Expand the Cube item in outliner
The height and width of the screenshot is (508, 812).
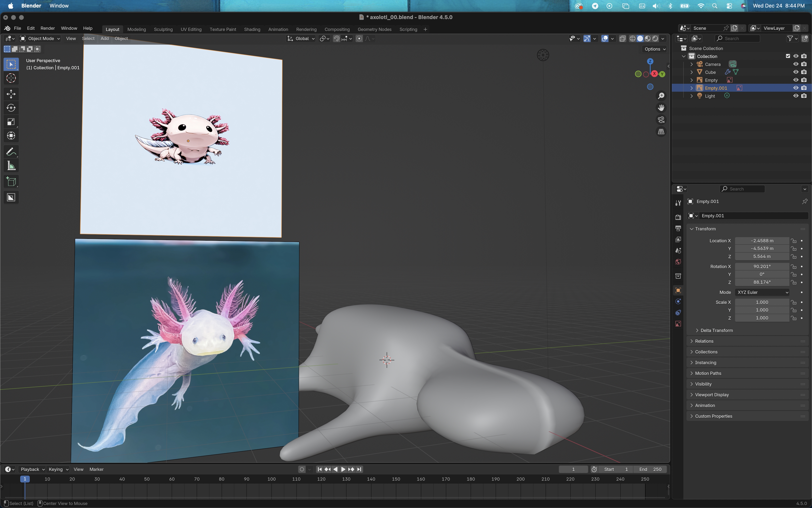691,72
